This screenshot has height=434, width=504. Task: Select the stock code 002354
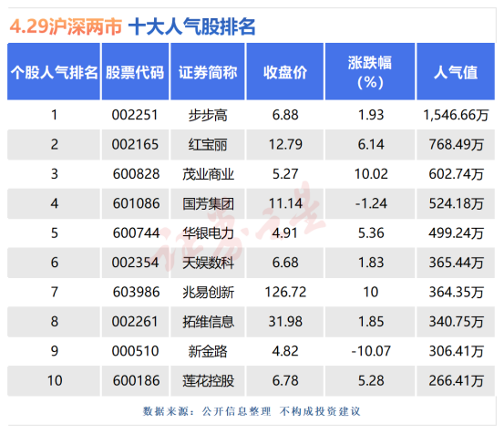tap(135, 263)
